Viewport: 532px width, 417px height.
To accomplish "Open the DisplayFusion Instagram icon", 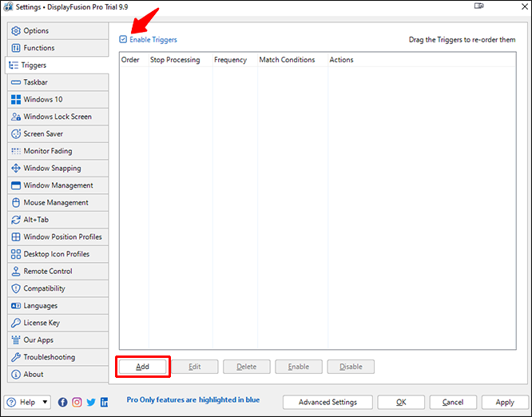I will click(x=77, y=403).
